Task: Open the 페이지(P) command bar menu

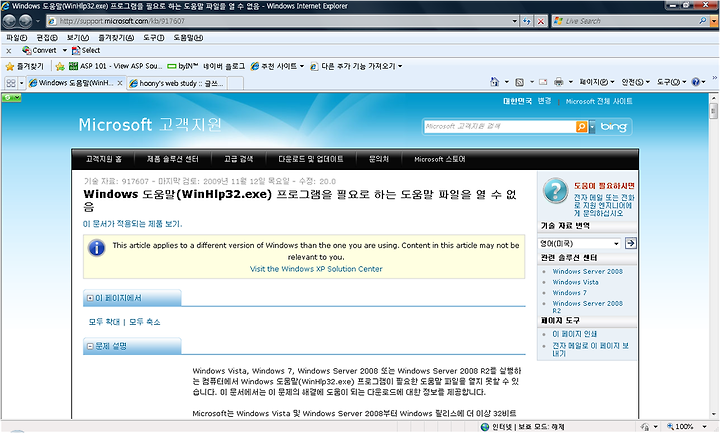Action: pyautogui.click(x=596, y=82)
